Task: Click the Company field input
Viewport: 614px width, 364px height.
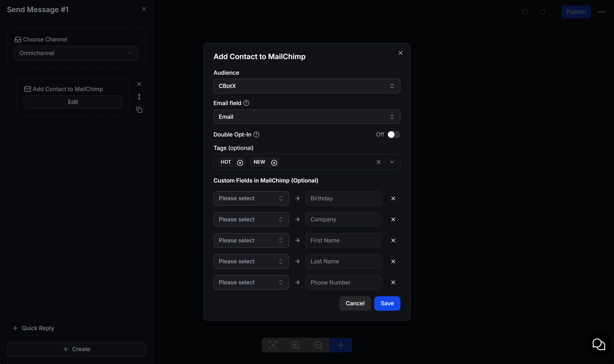Action: (x=343, y=219)
